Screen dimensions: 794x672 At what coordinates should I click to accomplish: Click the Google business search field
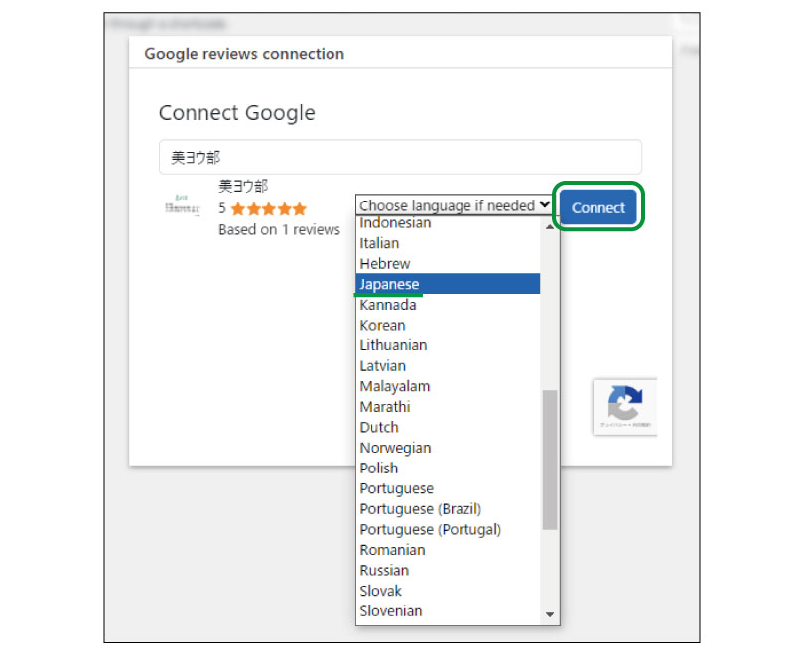tap(400, 157)
